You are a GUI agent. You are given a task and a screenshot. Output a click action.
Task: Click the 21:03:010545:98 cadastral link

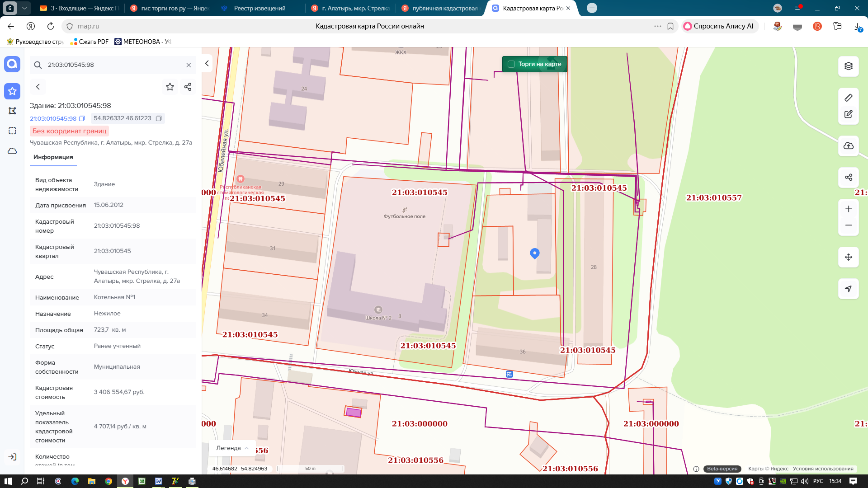pos(53,118)
